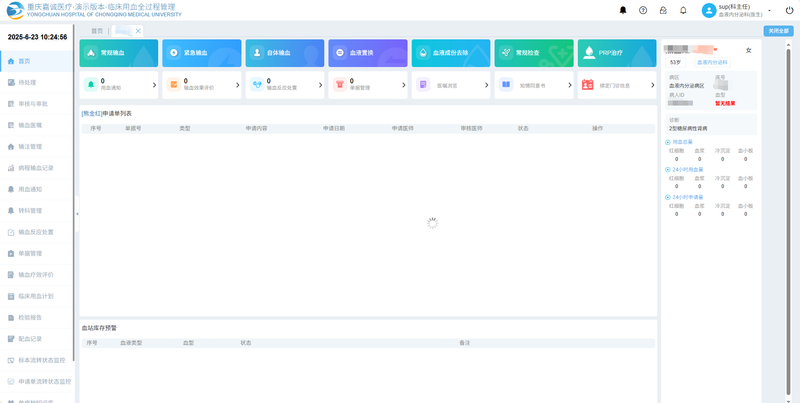Click the blue user avatar icon
The image size is (800, 403).
pyautogui.click(x=709, y=10)
